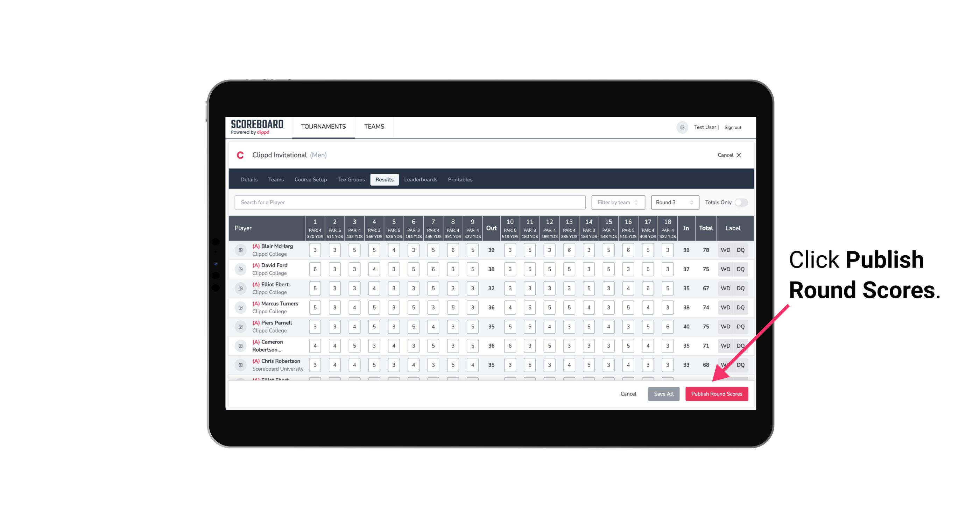
Task: Click the DQ icon for Chris Robertson
Action: 741,365
